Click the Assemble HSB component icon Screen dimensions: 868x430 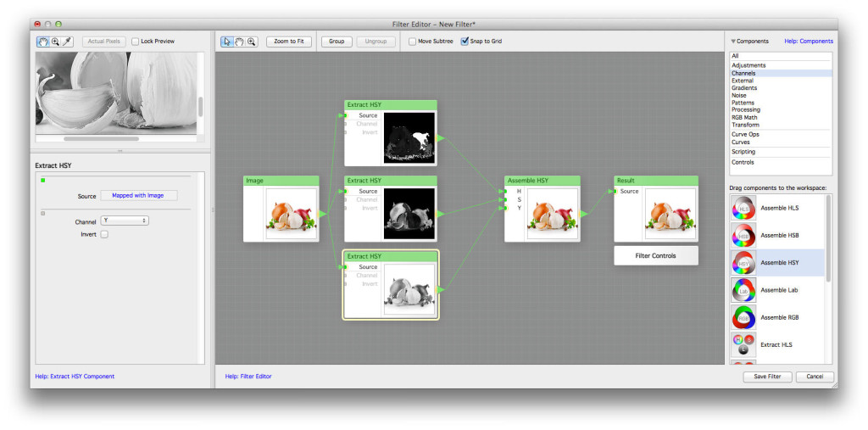[x=743, y=236]
